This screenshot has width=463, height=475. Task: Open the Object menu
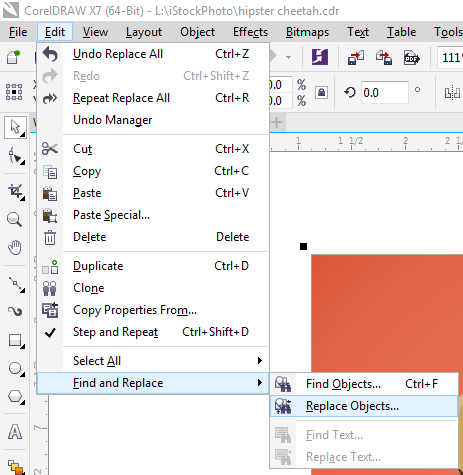pyautogui.click(x=197, y=32)
